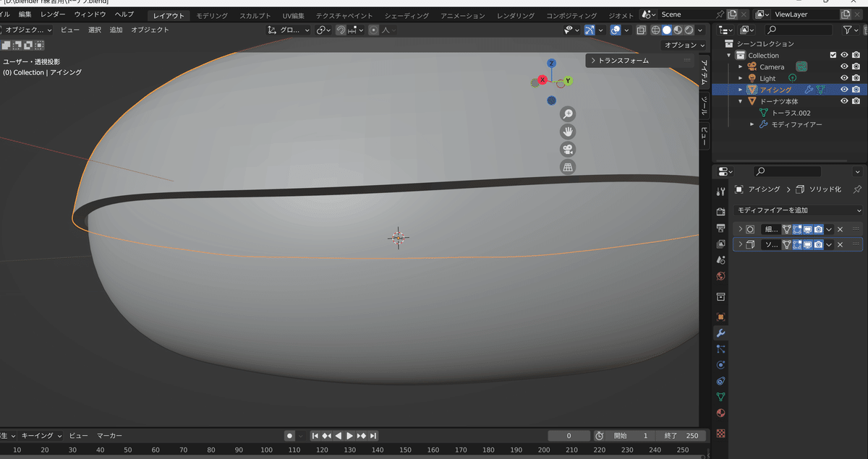The image size is (868, 459).
Task: Jump to the last frame
Action: (373, 436)
